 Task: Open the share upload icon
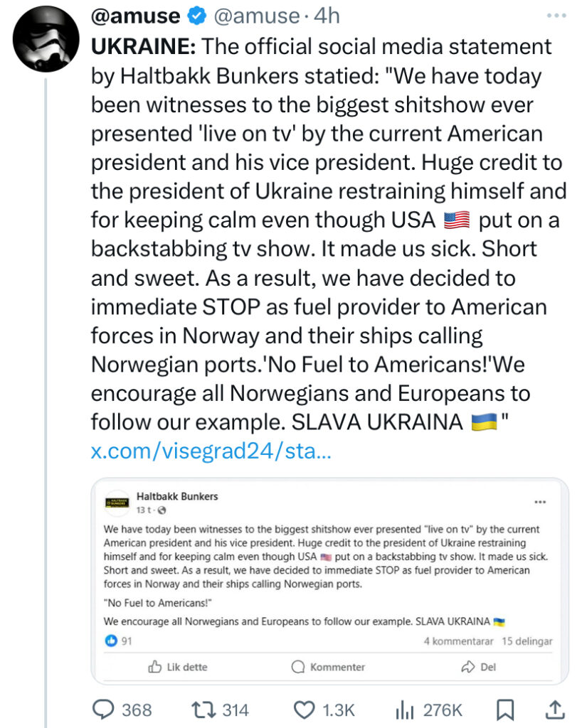[x=554, y=709]
